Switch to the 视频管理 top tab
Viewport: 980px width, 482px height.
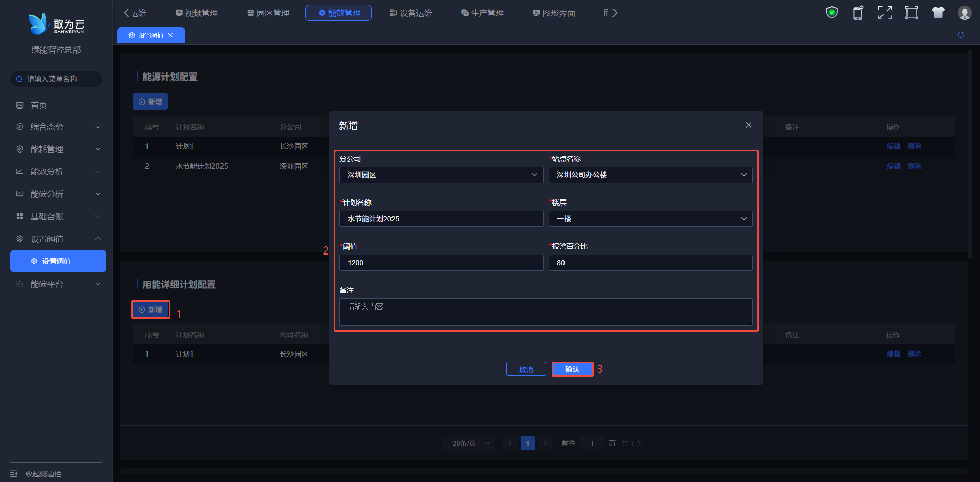click(x=197, y=13)
